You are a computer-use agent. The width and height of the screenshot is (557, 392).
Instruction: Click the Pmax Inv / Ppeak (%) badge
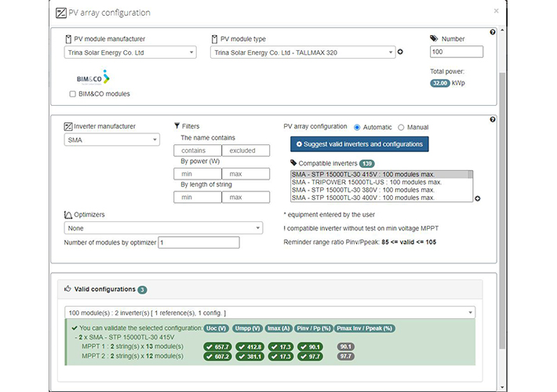365,328
